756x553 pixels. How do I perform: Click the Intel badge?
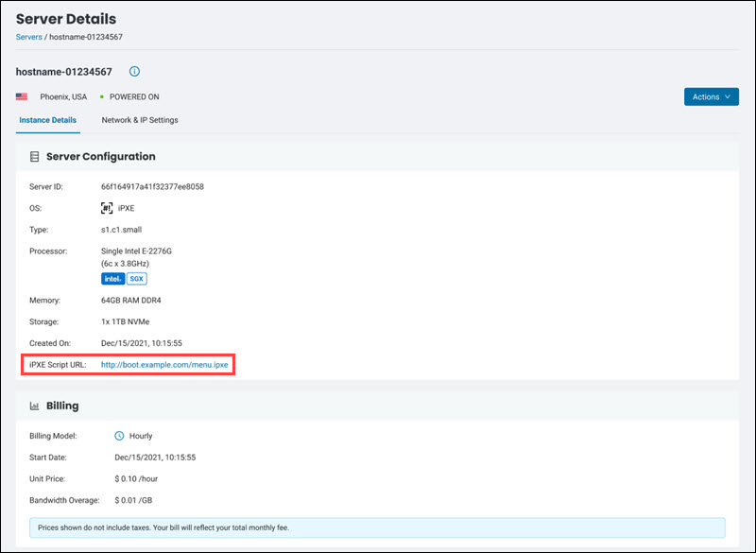(x=112, y=279)
